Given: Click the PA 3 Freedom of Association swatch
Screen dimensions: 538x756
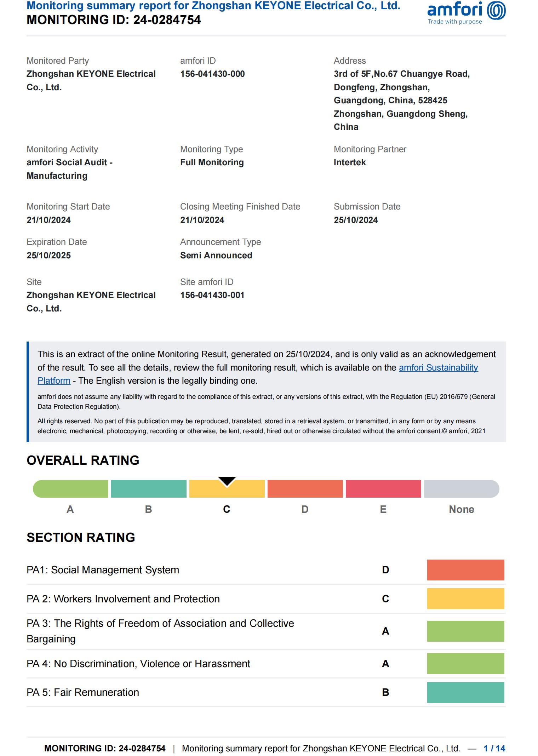Looking at the screenshot, I should point(465,631).
